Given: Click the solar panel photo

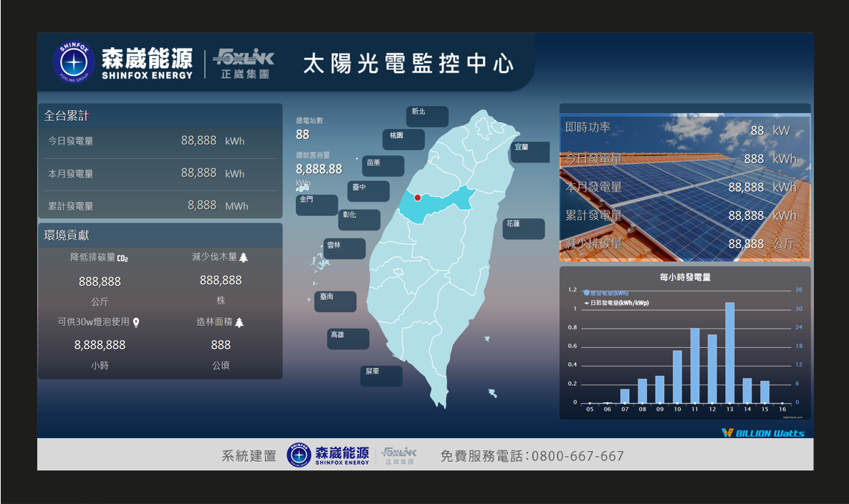Looking at the screenshot, I should click(x=685, y=188).
